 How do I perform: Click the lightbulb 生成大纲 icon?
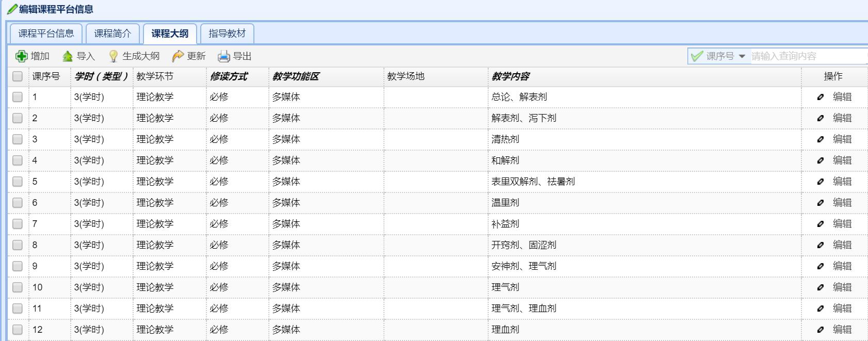tap(114, 56)
